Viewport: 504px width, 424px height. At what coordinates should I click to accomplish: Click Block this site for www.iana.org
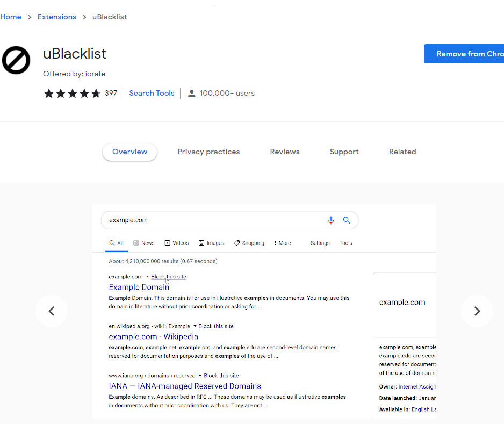tap(221, 376)
